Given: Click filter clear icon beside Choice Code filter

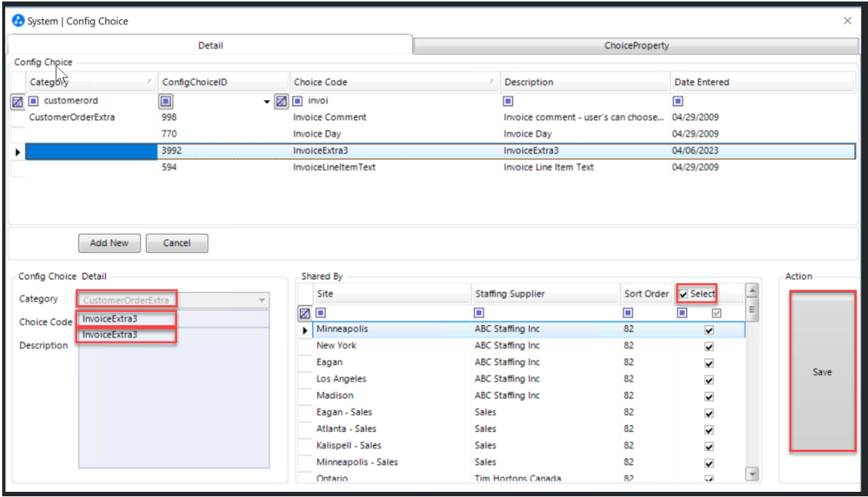Looking at the screenshot, I should pyautogui.click(x=281, y=101).
